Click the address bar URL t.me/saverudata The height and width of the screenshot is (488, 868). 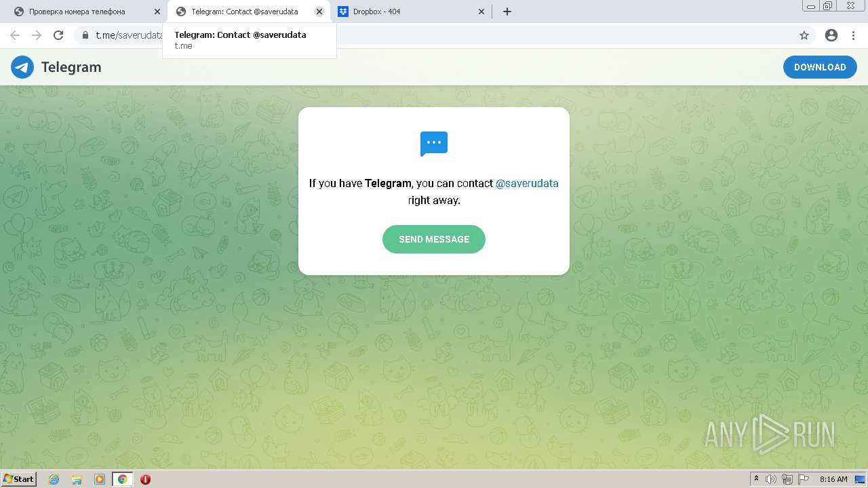130,35
